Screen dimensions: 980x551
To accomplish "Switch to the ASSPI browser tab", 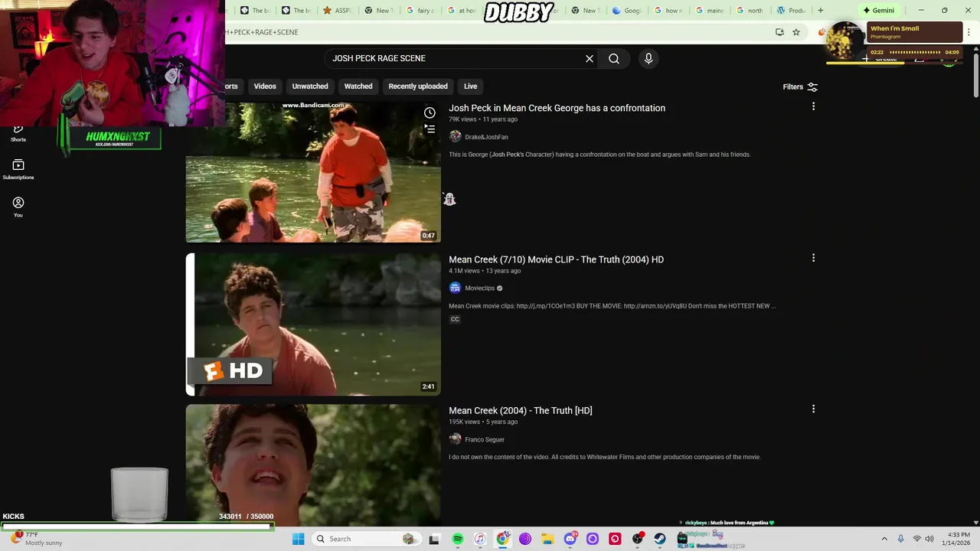I will point(337,11).
